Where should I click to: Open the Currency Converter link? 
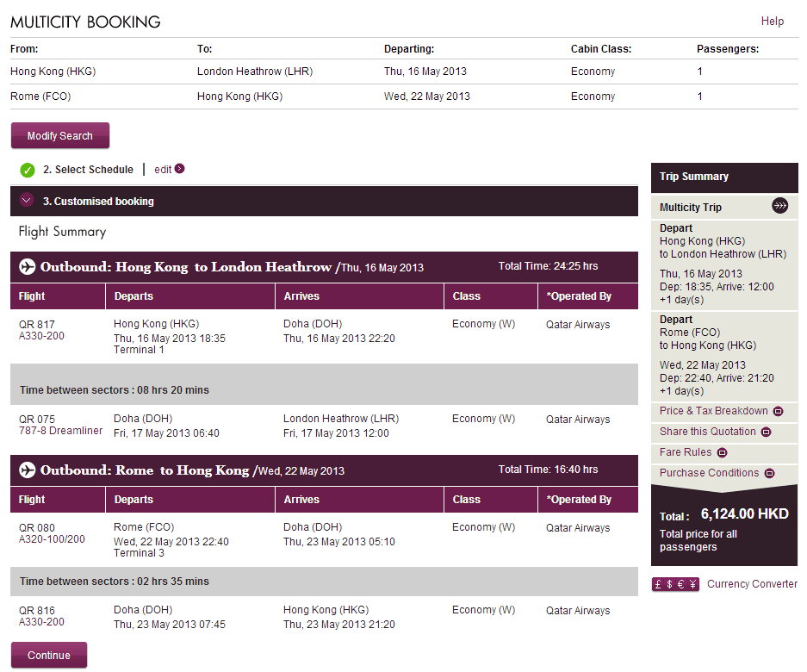click(x=752, y=584)
